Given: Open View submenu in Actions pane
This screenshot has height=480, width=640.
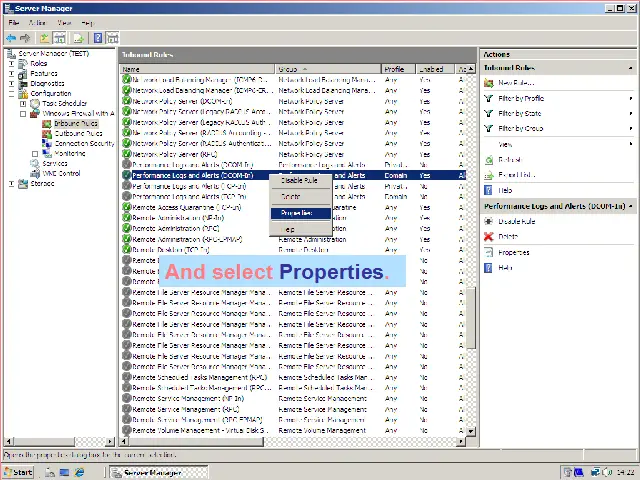Looking at the screenshot, I should point(505,144).
